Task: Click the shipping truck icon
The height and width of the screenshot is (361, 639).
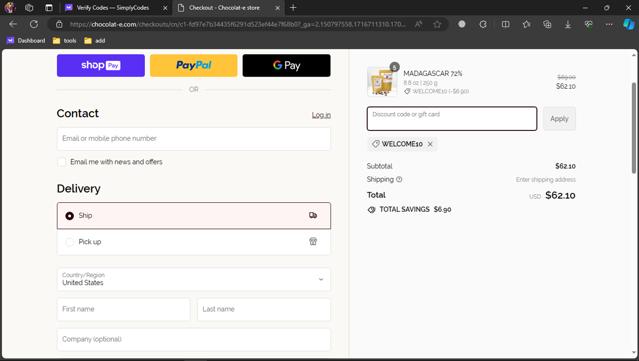Action: [313, 215]
